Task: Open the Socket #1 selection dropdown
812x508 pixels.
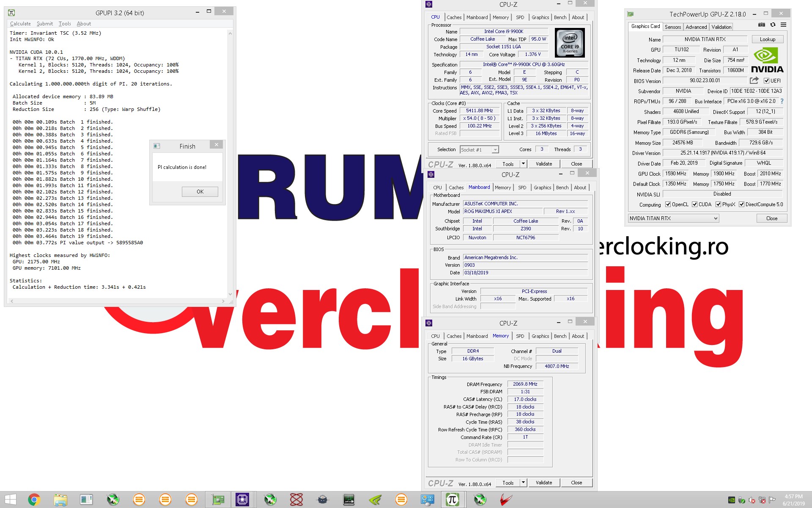Action: pyautogui.click(x=495, y=149)
